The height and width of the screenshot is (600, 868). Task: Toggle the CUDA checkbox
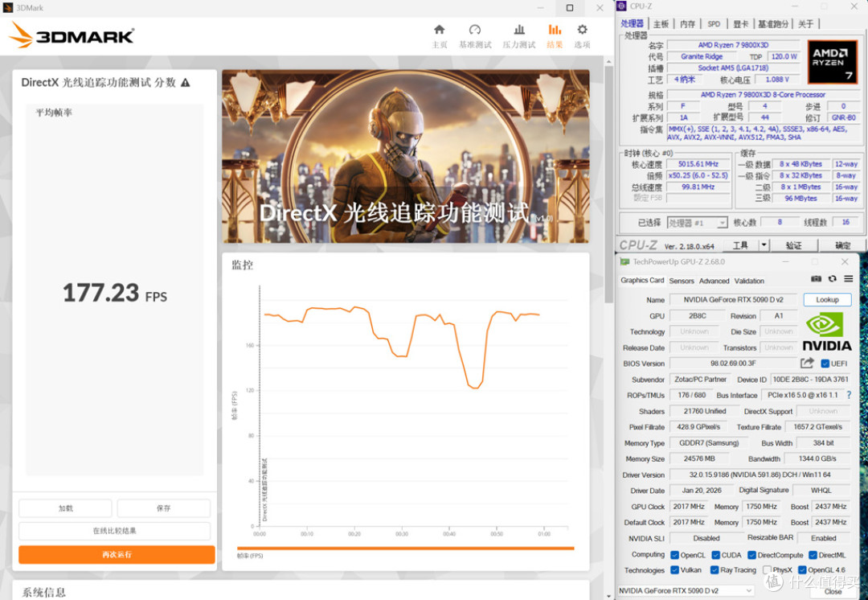[x=715, y=555]
